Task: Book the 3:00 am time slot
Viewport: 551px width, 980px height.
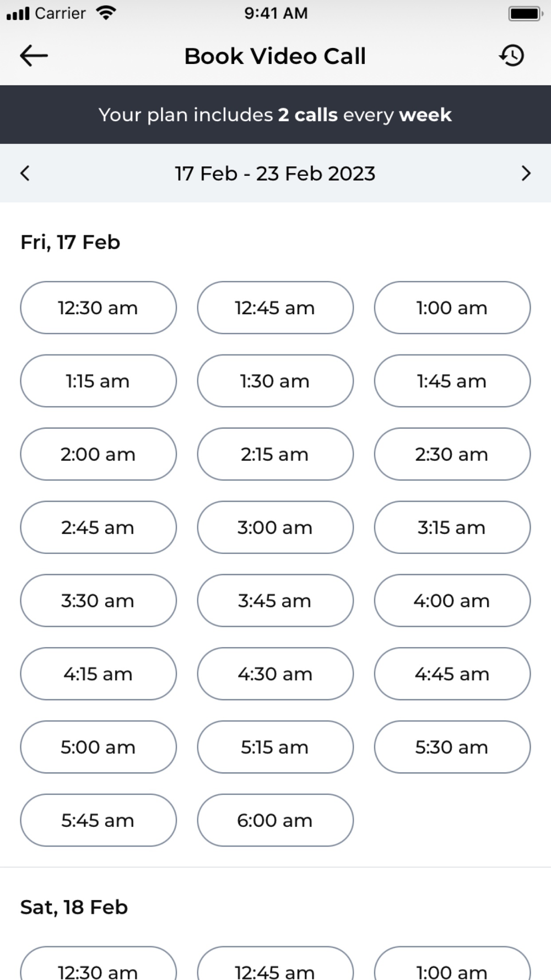Action: point(275,527)
